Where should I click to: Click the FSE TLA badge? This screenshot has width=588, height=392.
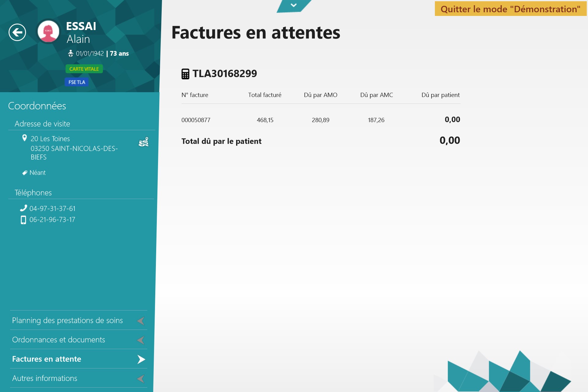[x=77, y=82]
